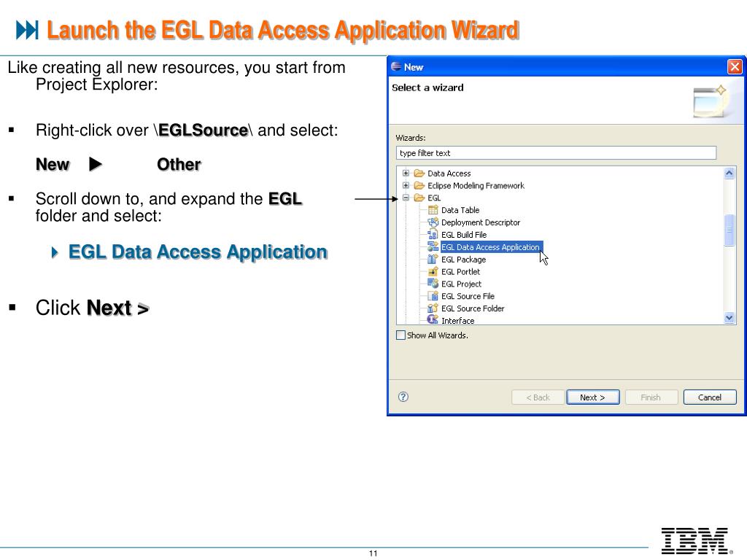Image resolution: width=747 pixels, height=560 pixels.
Task: Click the EGL Build File icon
Action: point(433,235)
